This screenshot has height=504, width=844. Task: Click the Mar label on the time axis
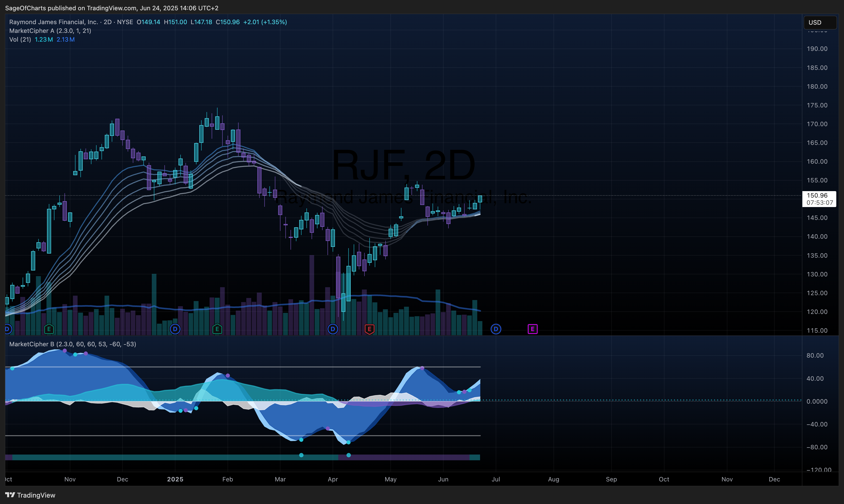click(280, 479)
